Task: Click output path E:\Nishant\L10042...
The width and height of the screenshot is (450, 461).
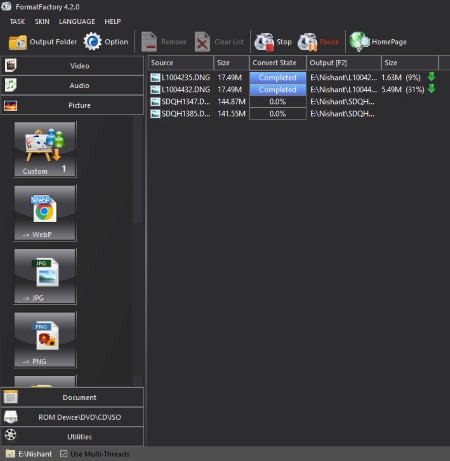Action: tap(344, 77)
